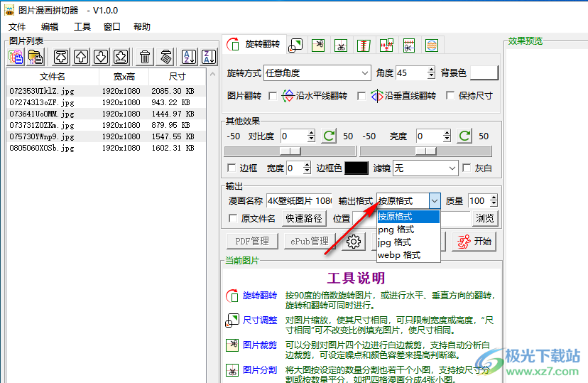588x383 pixels.
Task: Move selected image to top of list
Action: coord(61,57)
